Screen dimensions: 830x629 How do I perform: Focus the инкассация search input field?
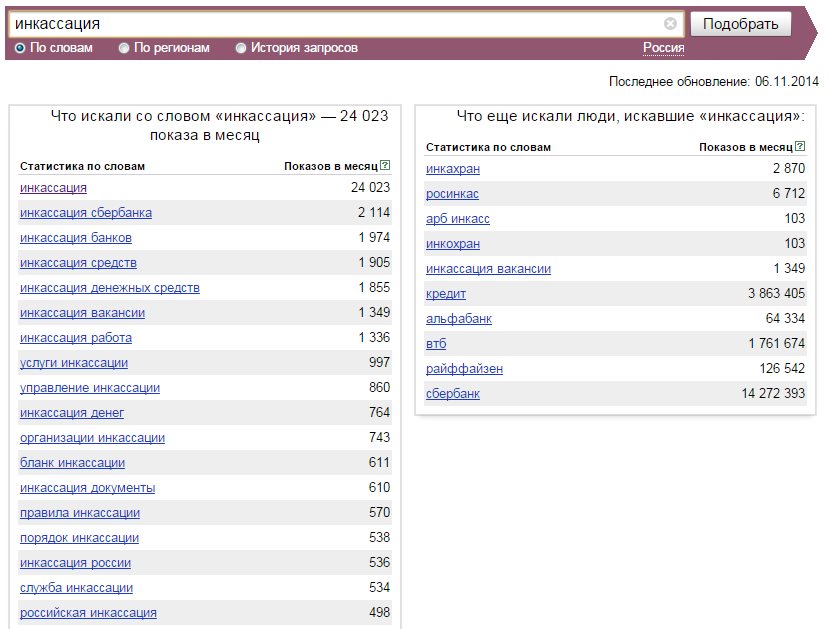tap(337, 24)
